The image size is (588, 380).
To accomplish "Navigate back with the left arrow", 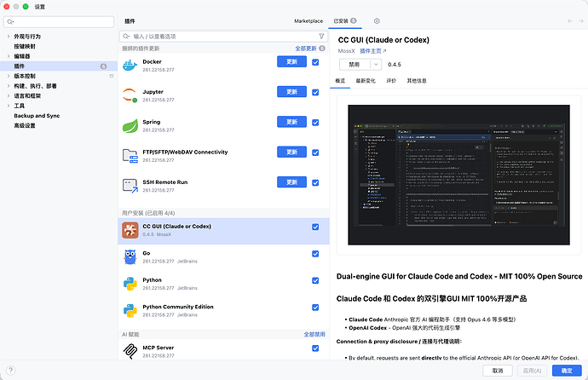I will [x=570, y=21].
